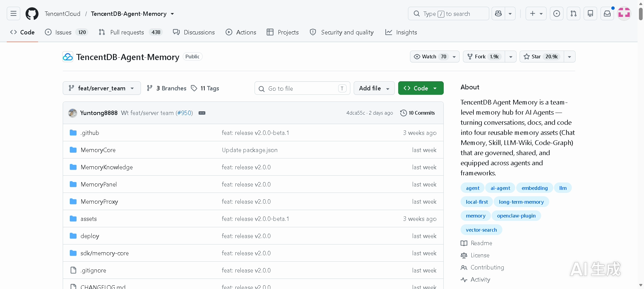644x289 pixels.
Task: Open the notifications inbox
Action: [x=607, y=13]
